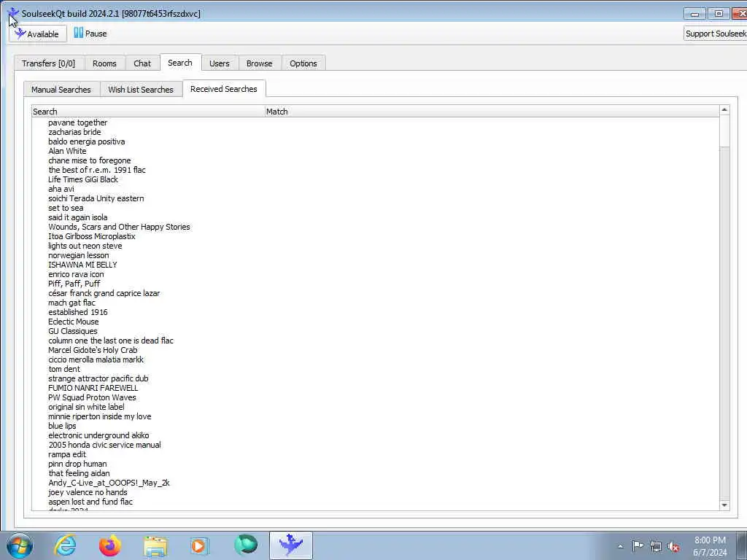Image resolution: width=747 pixels, height=560 pixels.
Task: Click the vertical scrollbar thumb
Action: tap(724, 131)
